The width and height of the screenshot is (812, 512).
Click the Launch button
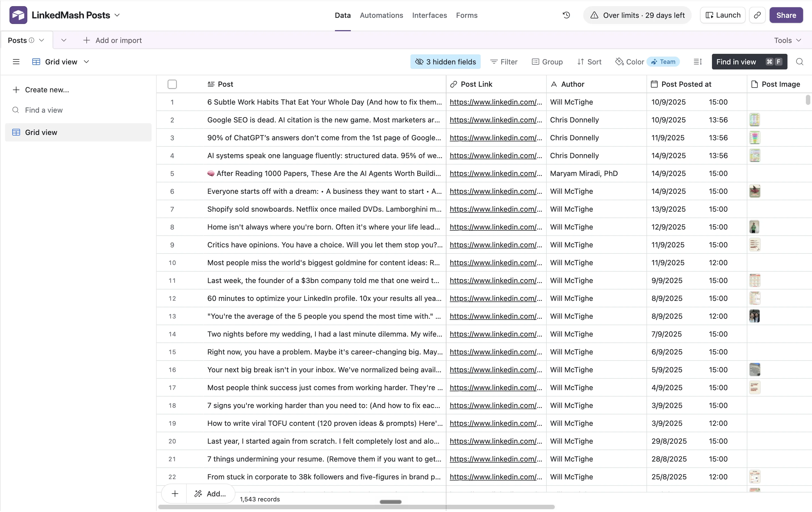723,15
